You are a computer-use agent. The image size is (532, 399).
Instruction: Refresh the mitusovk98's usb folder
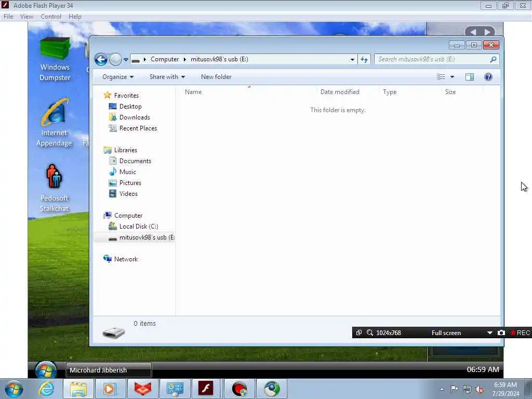pyautogui.click(x=364, y=59)
